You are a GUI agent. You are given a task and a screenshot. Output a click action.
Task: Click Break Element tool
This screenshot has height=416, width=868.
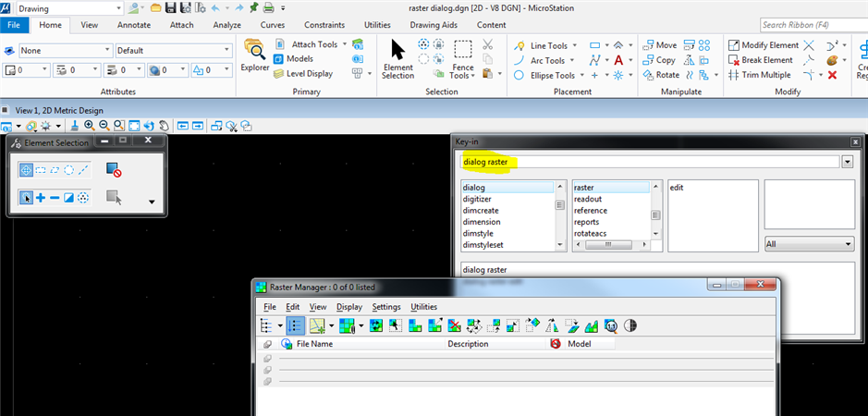761,60
